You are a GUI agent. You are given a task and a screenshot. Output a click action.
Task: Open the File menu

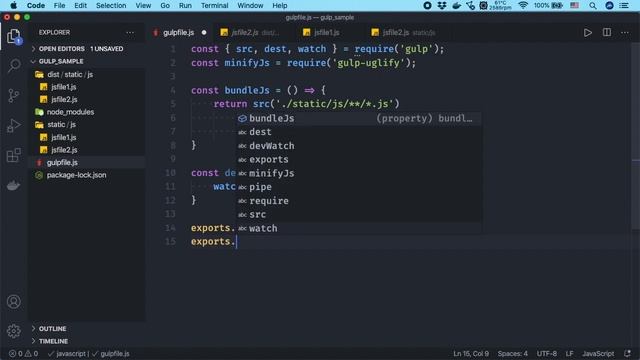[59, 5]
